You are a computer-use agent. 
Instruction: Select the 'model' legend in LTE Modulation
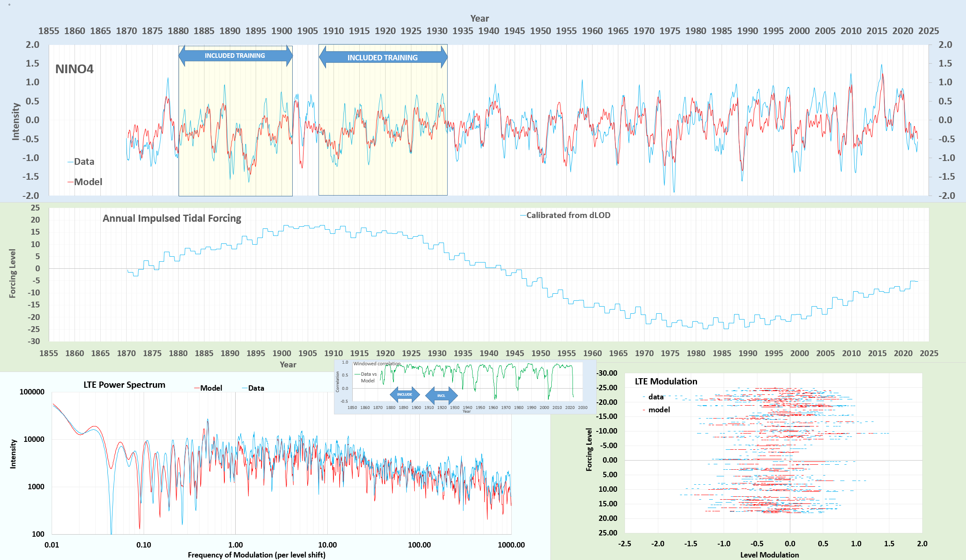coord(659,410)
